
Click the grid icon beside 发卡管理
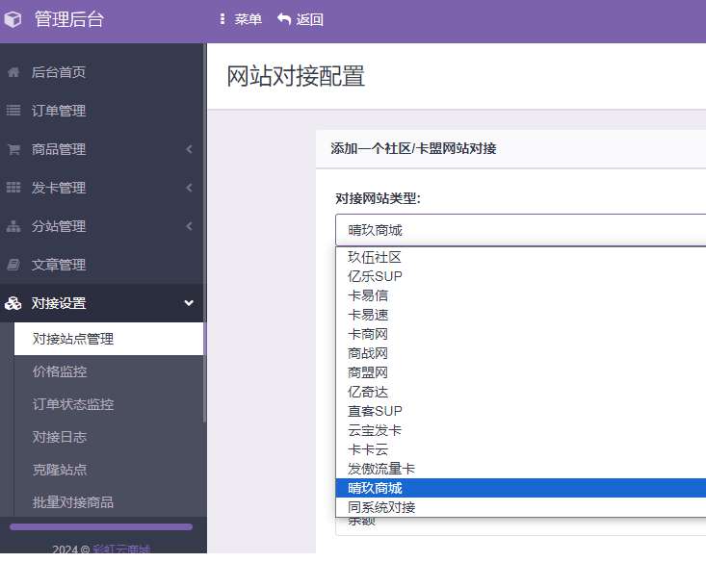pyautogui.click(x=13, y=188)
